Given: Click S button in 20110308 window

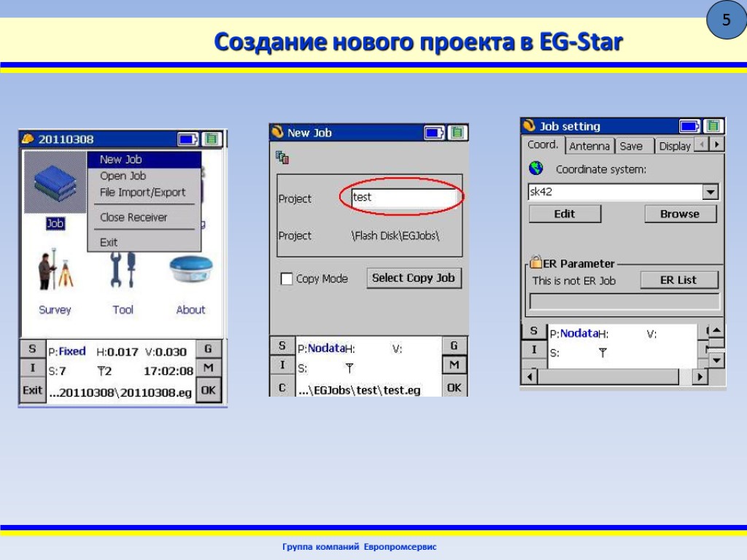Looking at the screenshot, I should point(32,349).
